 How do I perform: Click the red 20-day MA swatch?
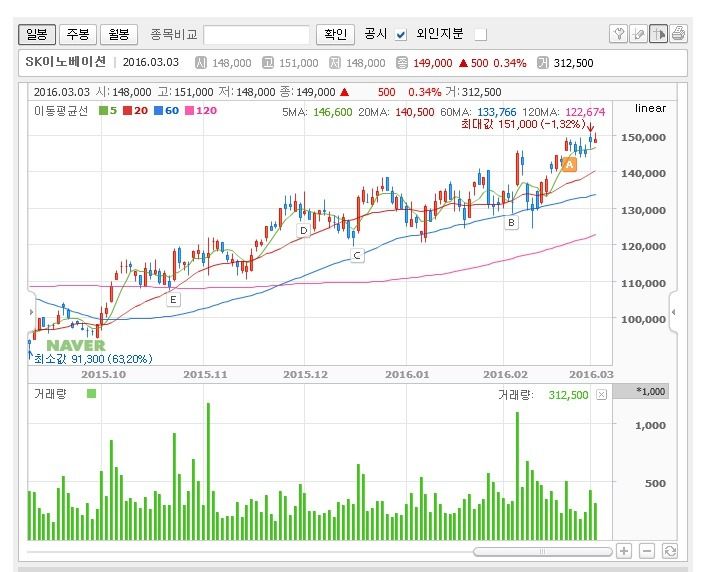point(128,110)
